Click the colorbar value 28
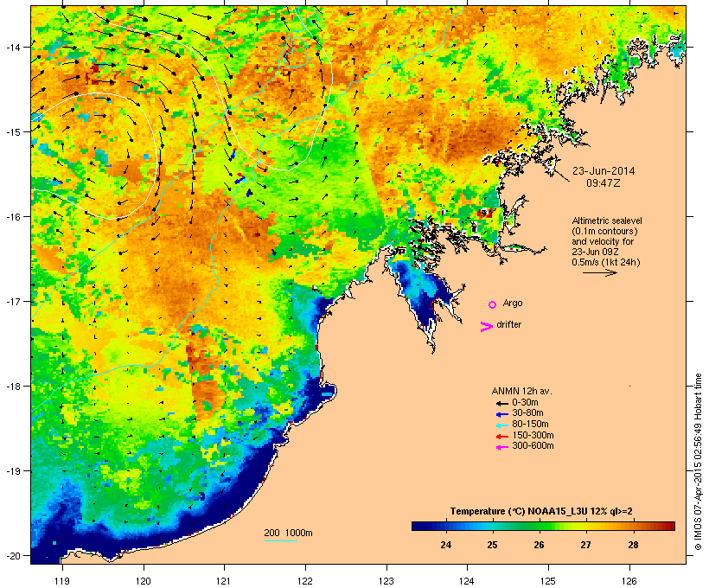This screenshot has height=588, width=709. (633, 545)
